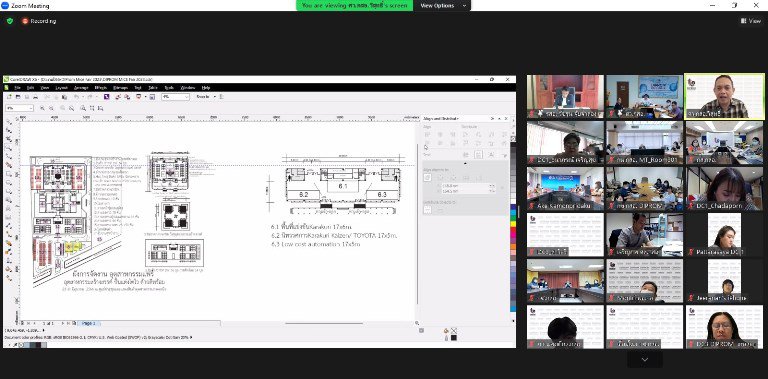Click the Zoom to Page icon
Viewport: 768px width, 379px height.
(83, 108)
